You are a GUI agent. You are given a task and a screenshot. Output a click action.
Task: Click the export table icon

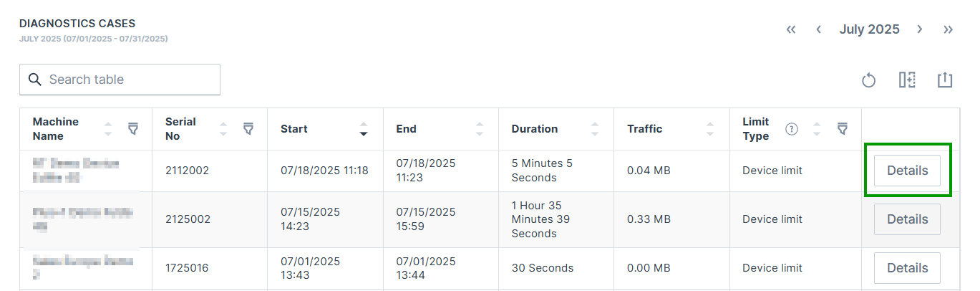[945, 80]
